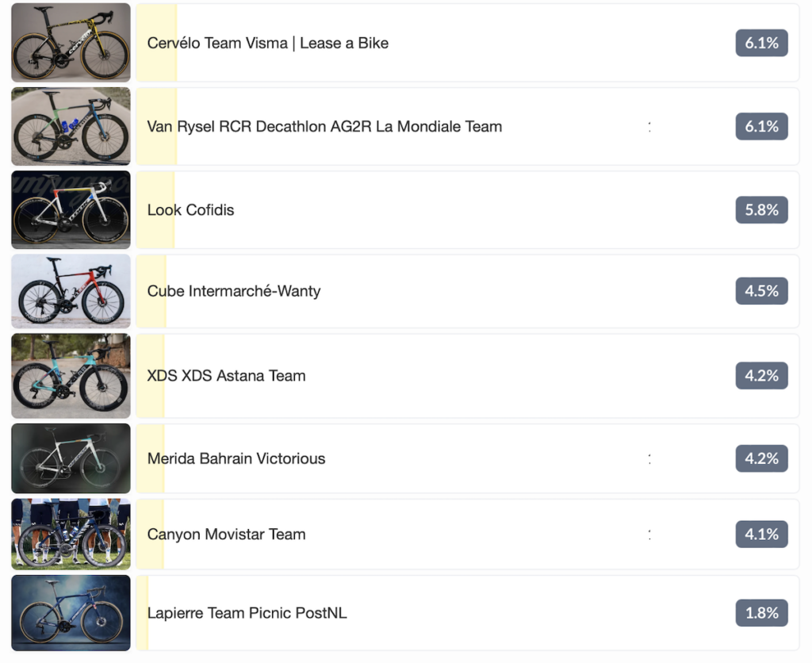Open the Van Rysel RCR bike thumbnail

[71, 126]
